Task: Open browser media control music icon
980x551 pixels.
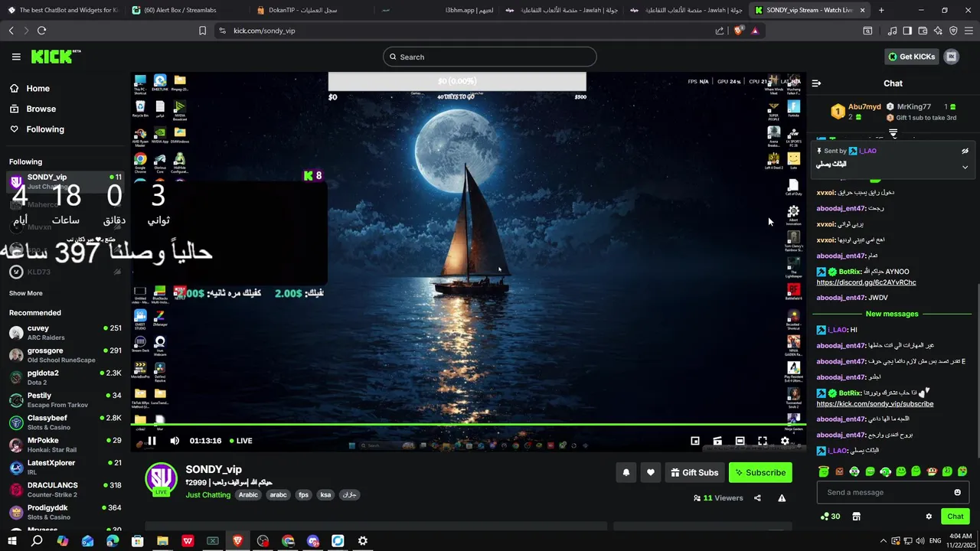Action: tap(892, 31)
